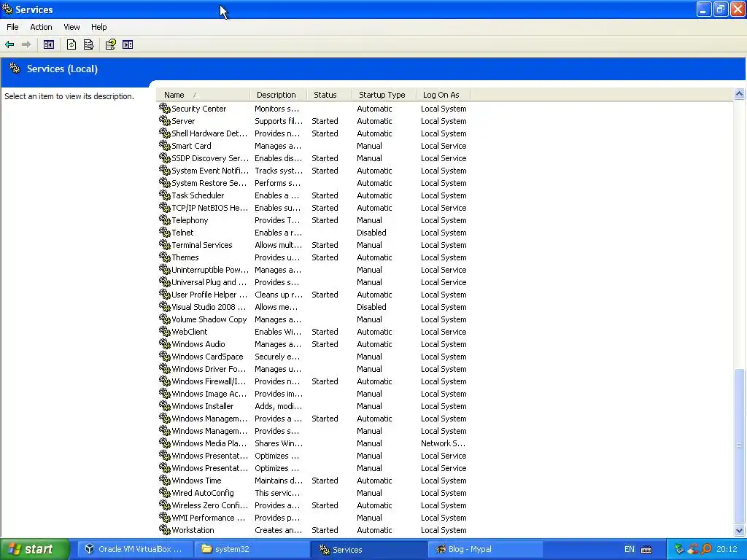Click the gear icon beside Themes
This screenshot has width=747, height=560.
tap(165, 257)
